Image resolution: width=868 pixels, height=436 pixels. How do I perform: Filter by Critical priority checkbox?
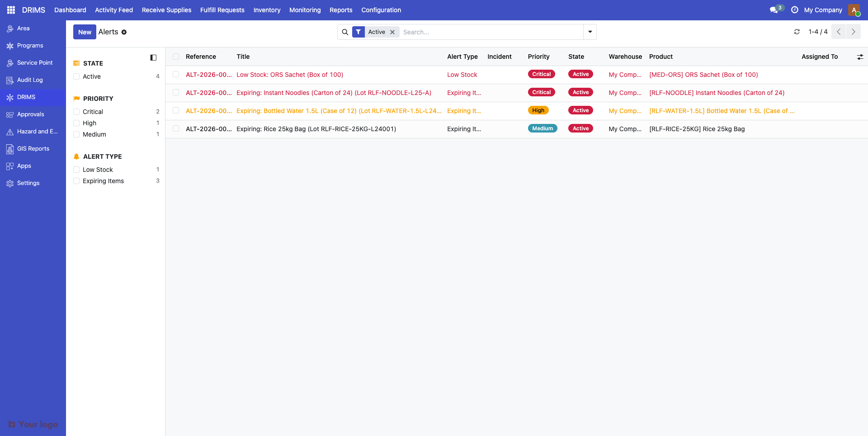(76, 112)
